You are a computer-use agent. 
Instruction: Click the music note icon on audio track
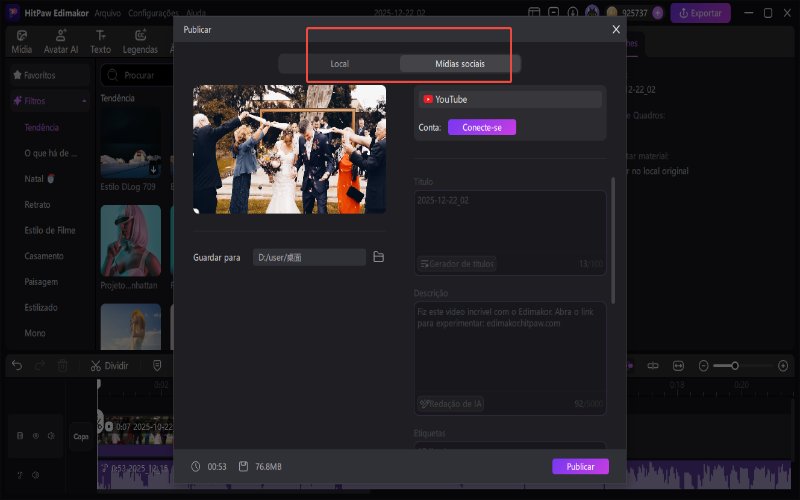click(x=20, y=475)
